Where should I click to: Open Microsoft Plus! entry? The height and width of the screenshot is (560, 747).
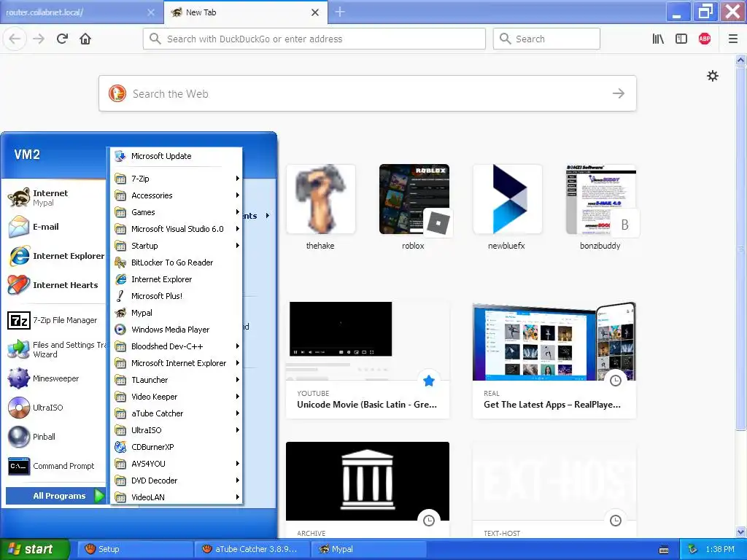177,296
